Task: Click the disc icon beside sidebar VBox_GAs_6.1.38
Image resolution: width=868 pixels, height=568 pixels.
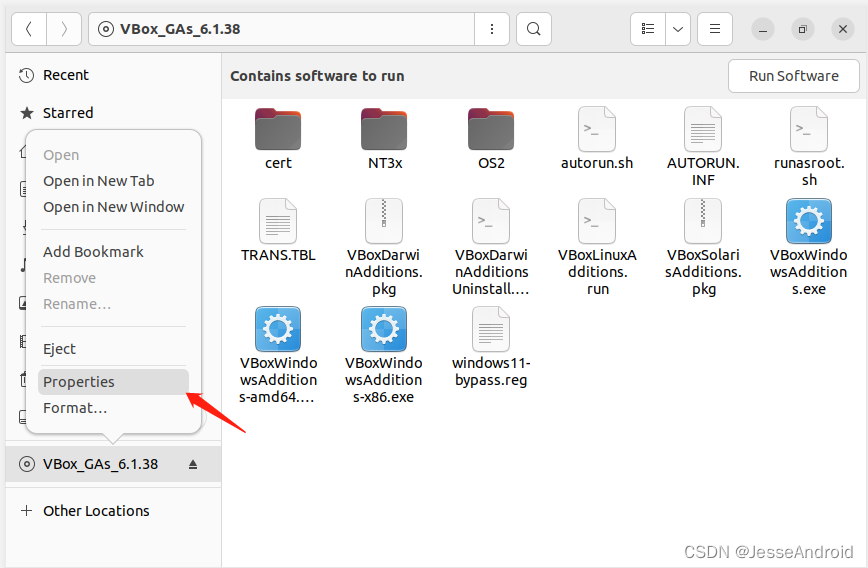Action: [27, 464]
